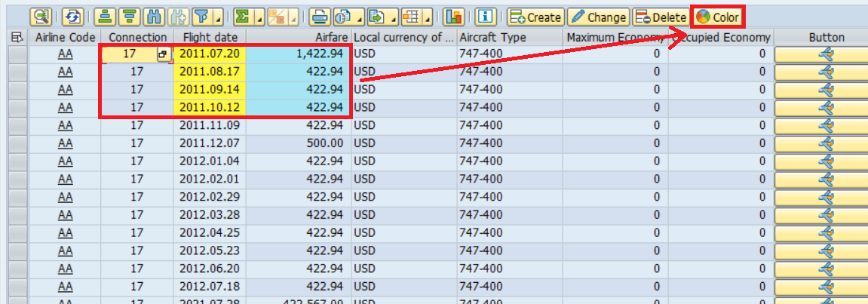Calculate totals using the sigma icon

tap(242, 17)
